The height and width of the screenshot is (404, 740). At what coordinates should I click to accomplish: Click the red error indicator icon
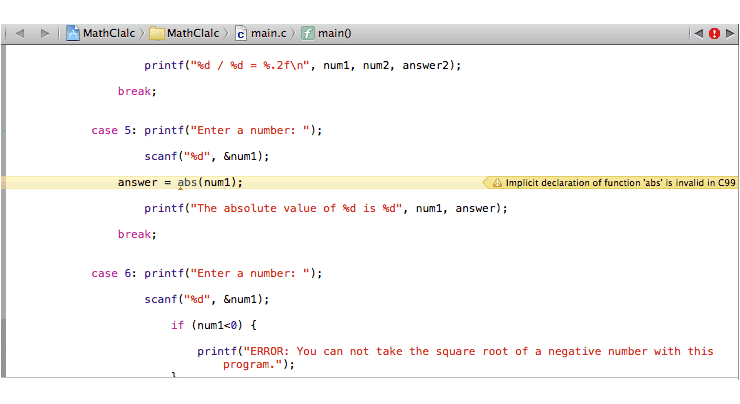point(714,33)
